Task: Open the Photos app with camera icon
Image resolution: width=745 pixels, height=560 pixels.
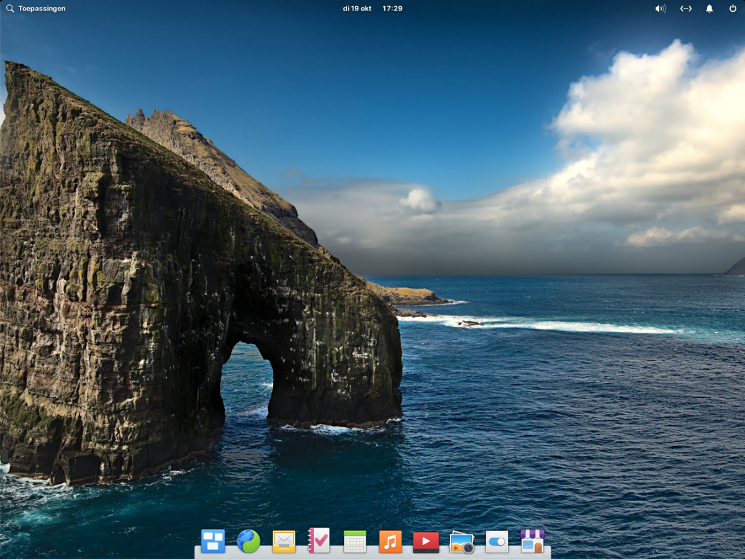Action: point(461,542)
